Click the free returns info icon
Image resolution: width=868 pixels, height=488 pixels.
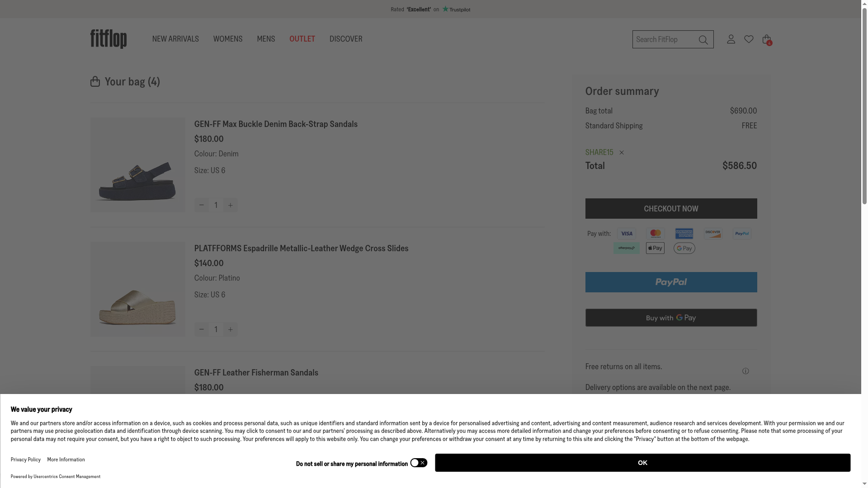point(745,371)
